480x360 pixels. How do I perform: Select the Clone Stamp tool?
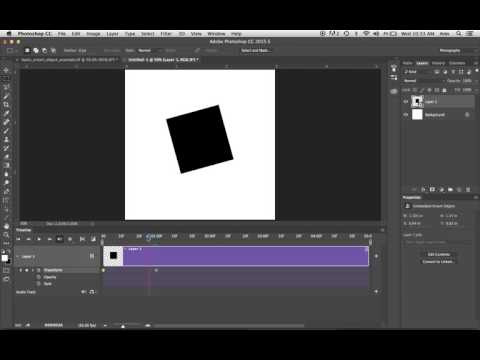coord(6,140)
